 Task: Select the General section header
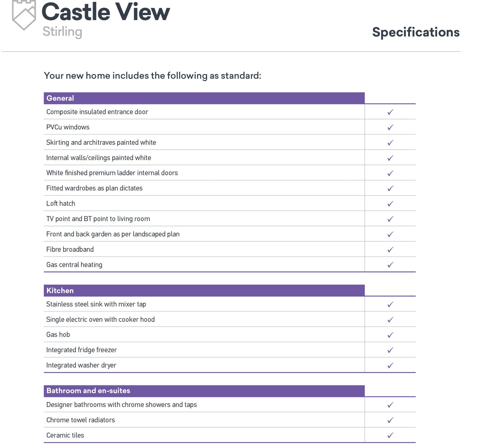click(60, 98)
